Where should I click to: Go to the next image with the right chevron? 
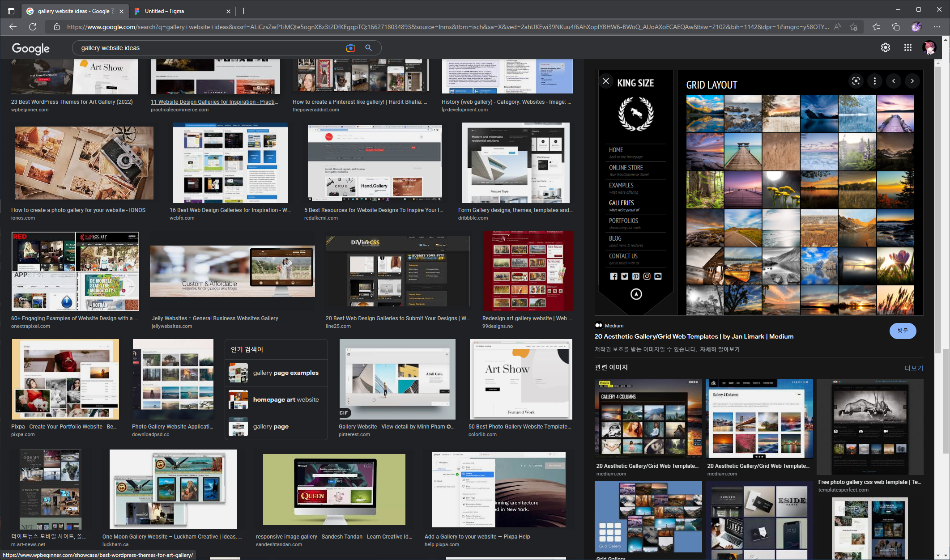[x=912, y=81]
